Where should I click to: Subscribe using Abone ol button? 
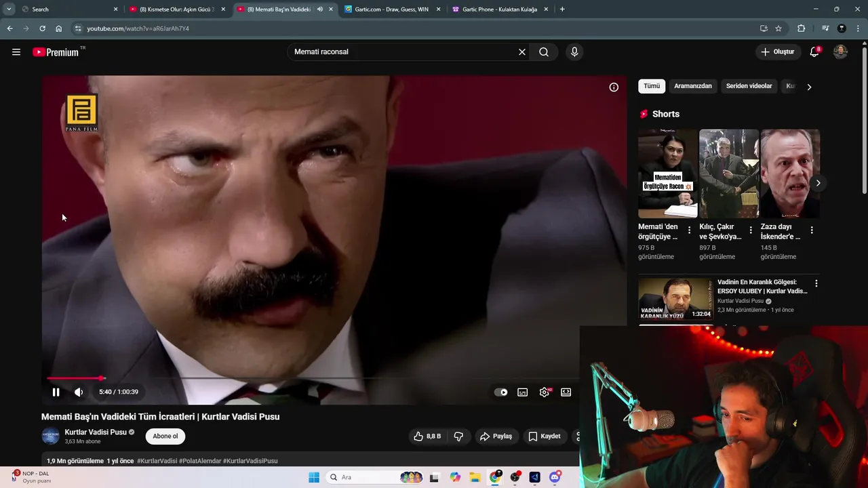[x=165, y=436]
